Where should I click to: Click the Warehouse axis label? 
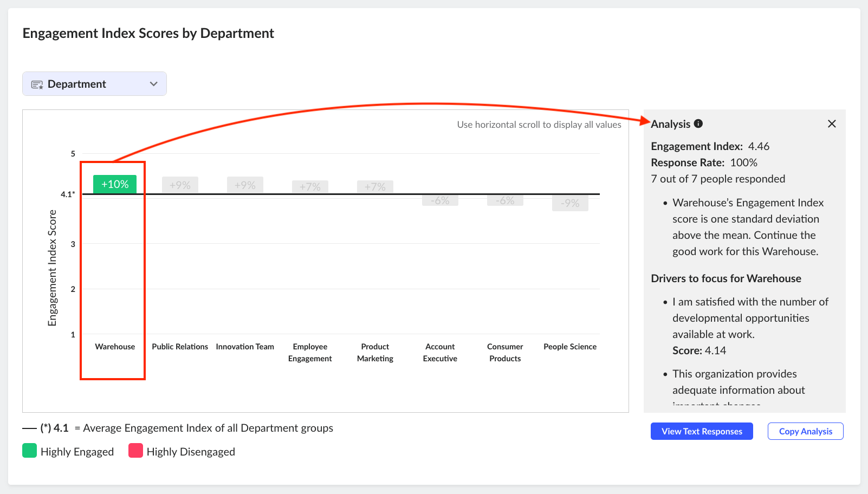pyautogui.click(x=115, y=347)
